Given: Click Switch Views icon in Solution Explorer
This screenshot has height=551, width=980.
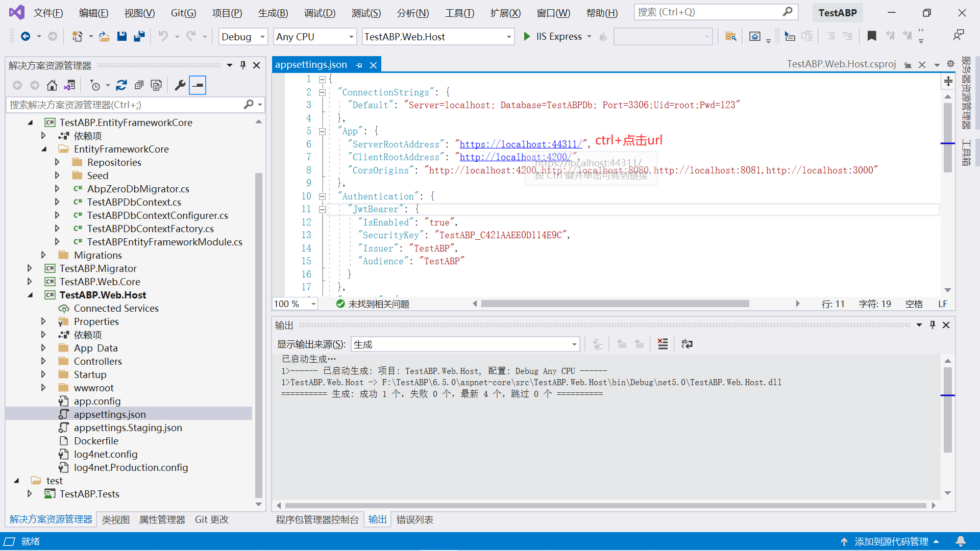Looking at the screenshot, I should pyautogui.click(x=69, y=85).
